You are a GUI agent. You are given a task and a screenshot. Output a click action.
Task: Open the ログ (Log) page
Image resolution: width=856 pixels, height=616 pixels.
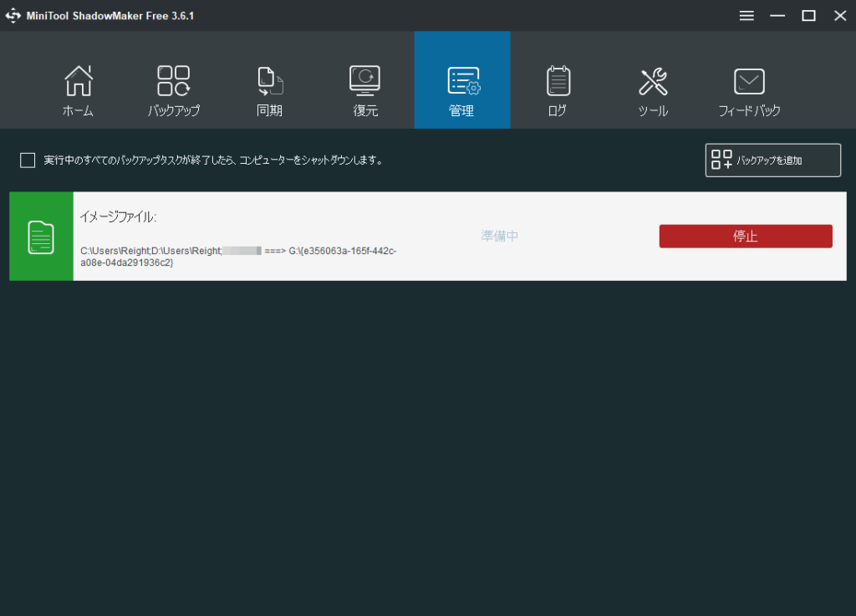(x=558, y=81)
